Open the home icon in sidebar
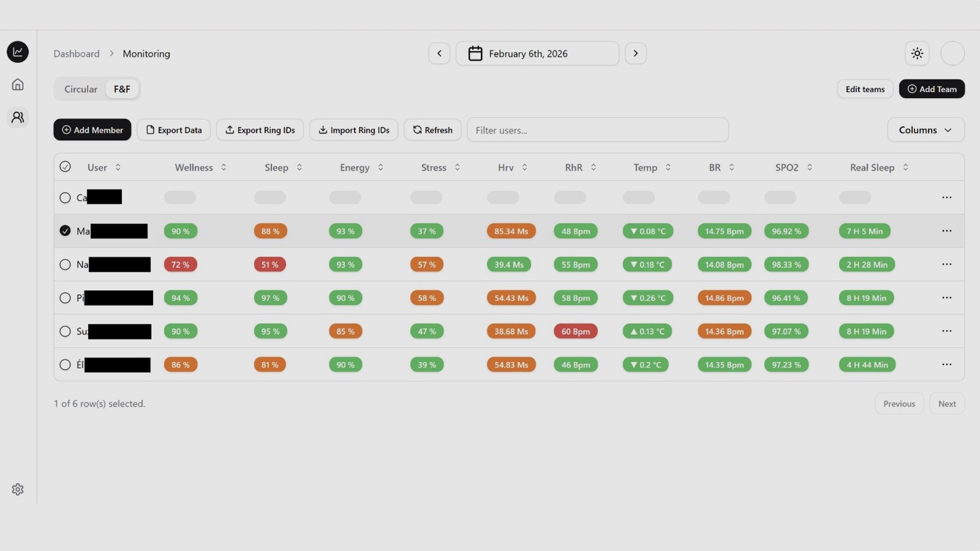980x551 pixels. (x=18, y=84)
